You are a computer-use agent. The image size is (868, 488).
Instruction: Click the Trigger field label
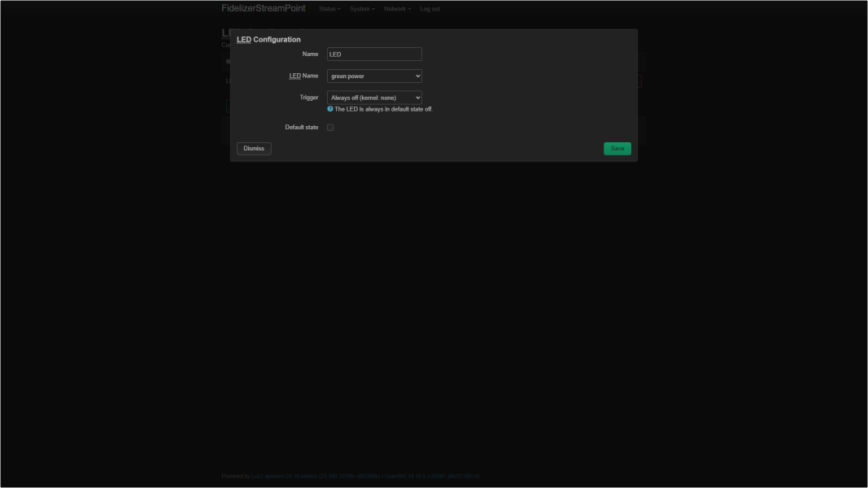coord(308,98)
